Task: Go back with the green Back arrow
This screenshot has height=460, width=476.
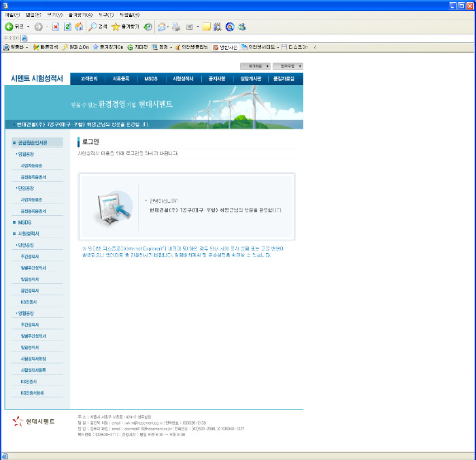Action: 14,27
